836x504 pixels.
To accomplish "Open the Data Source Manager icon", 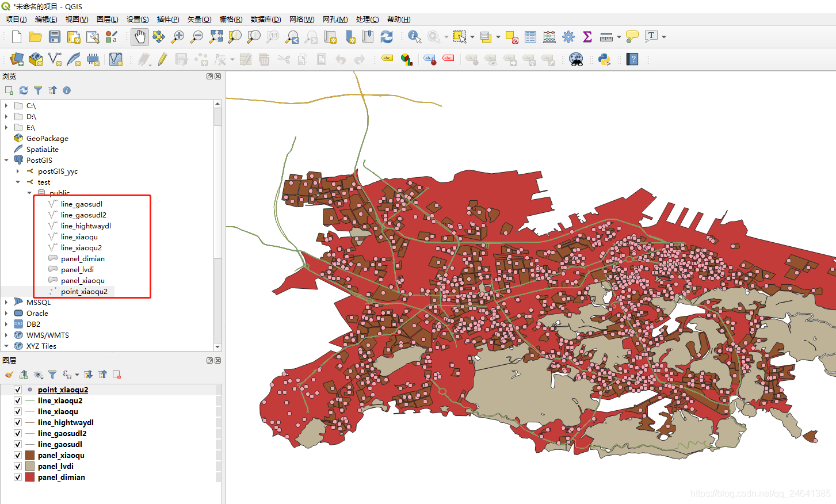I will tap(16, 59).
